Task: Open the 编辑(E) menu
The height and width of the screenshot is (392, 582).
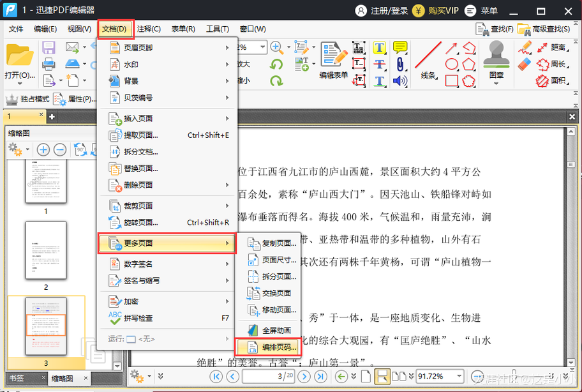Action: [45, 29]
